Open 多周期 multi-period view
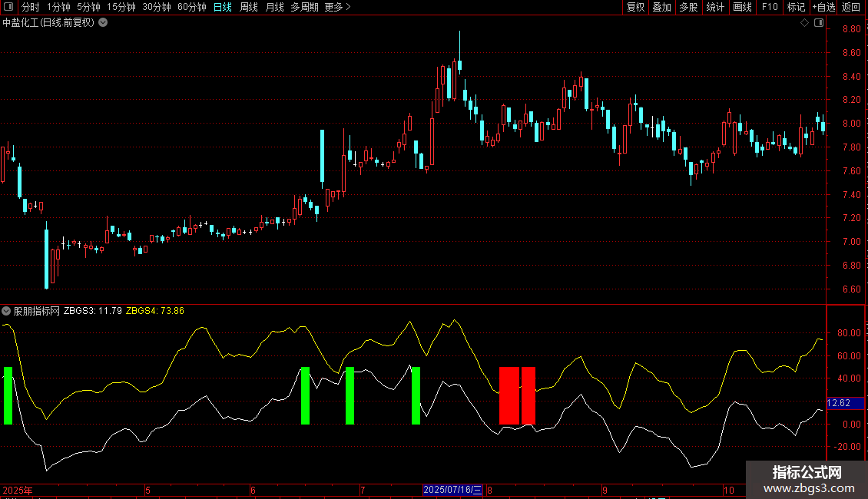 pos(304,7)
